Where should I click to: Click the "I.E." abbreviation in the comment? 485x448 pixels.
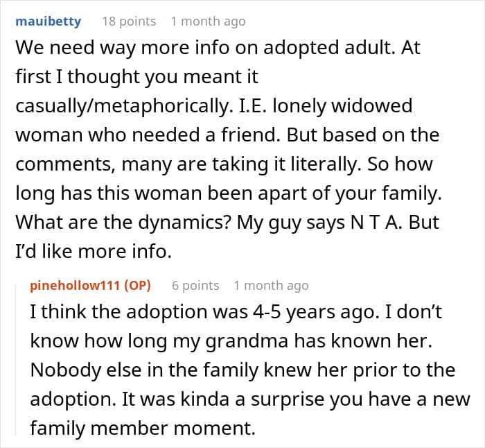(x=239, y=106)
